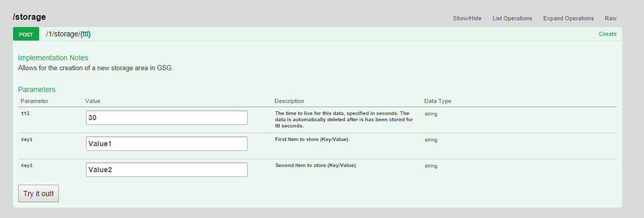Click the green POST method badge
The width and height of the screenshot is (644, 218).
(x=26, y=34)
